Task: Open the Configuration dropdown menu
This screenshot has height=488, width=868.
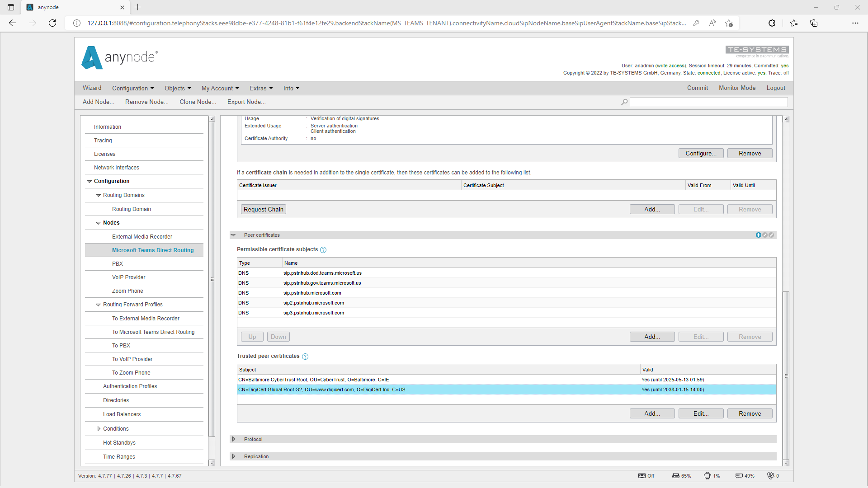Action: 133,88
